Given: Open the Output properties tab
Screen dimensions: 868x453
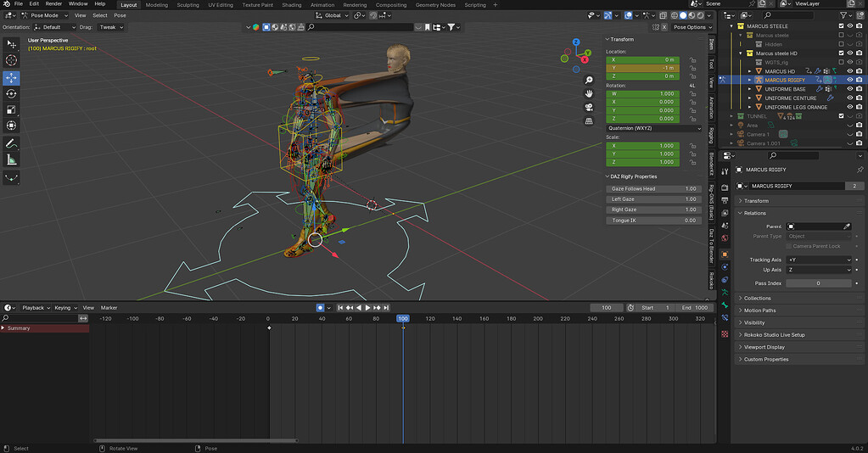Looking at the screenshot, I should (x=725, y=200).
